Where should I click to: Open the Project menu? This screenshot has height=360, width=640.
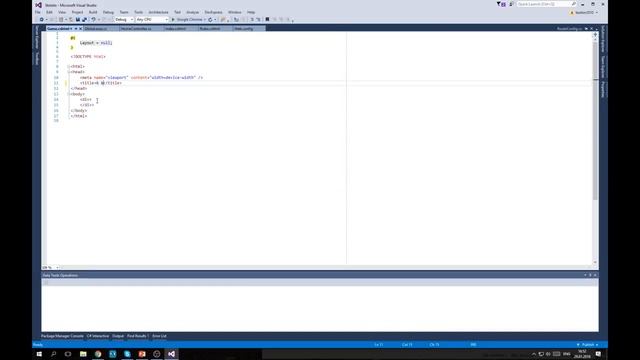point(77,12)
